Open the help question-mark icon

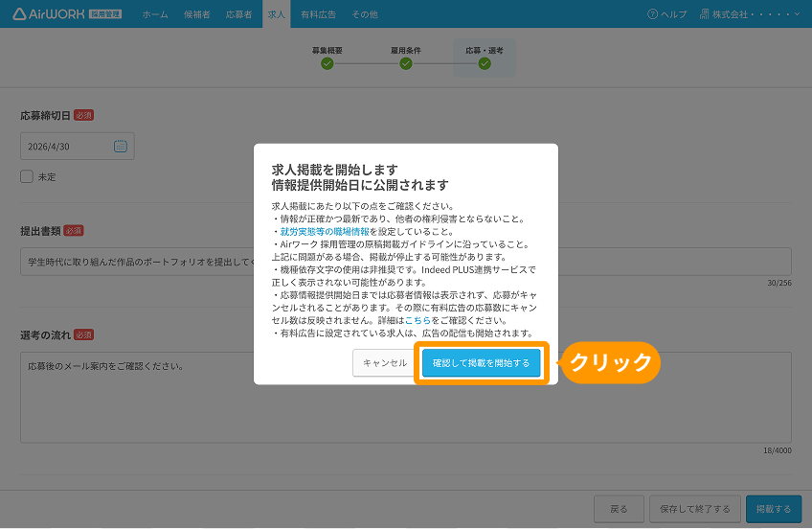click(652, 14)
